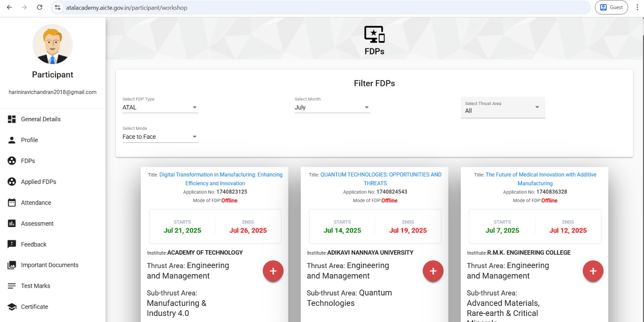This screenshot has height=322, width=644.
Task: Click the Feedback speech bubble icon
Action: (12, 244)
